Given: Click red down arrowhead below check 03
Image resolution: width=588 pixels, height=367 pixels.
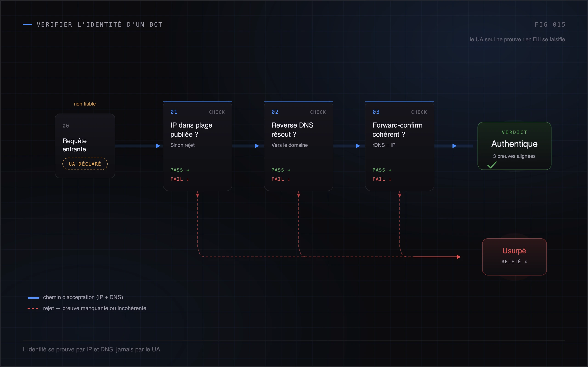Looking at the screenshot, I should (400, 195).
